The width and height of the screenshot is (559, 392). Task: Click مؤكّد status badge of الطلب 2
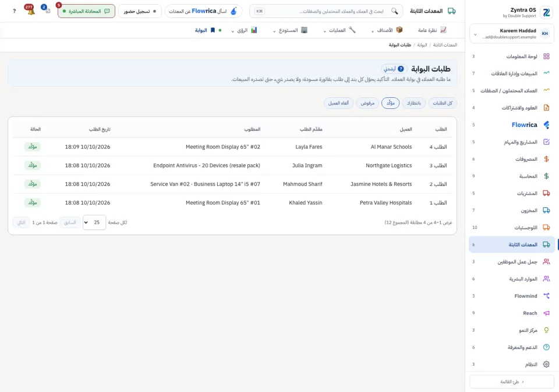click(33, 184)
